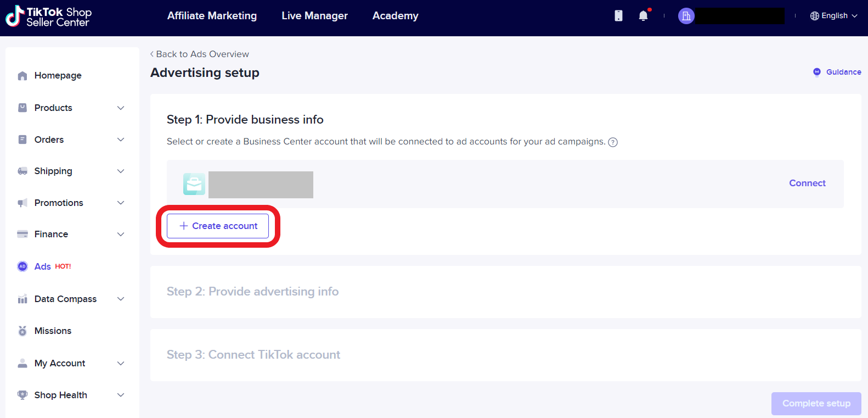868x418 pixels.
Task: Click the Promotions megaphone icon
Action: click(22, 203)
